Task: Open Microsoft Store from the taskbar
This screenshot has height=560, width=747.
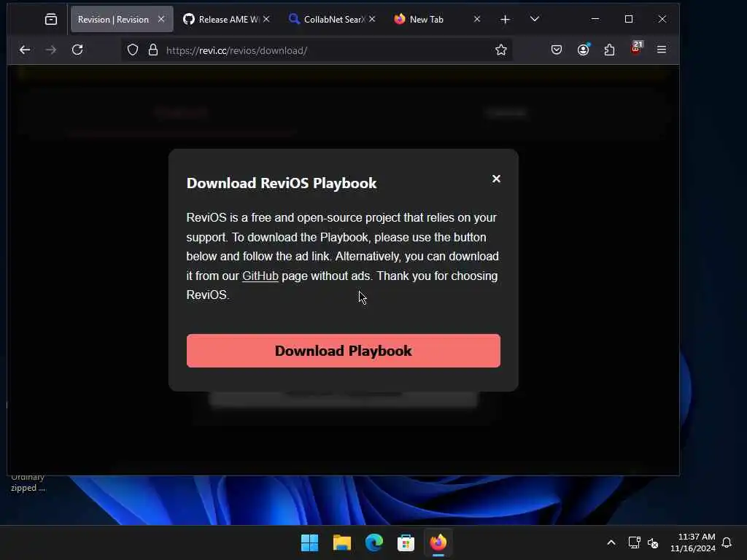Action: coord(406,542)
